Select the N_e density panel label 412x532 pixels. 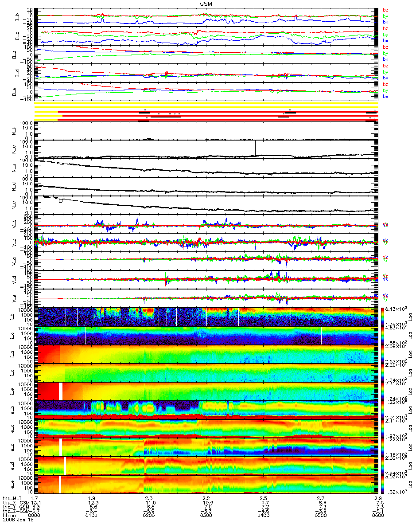pos(13,205)
